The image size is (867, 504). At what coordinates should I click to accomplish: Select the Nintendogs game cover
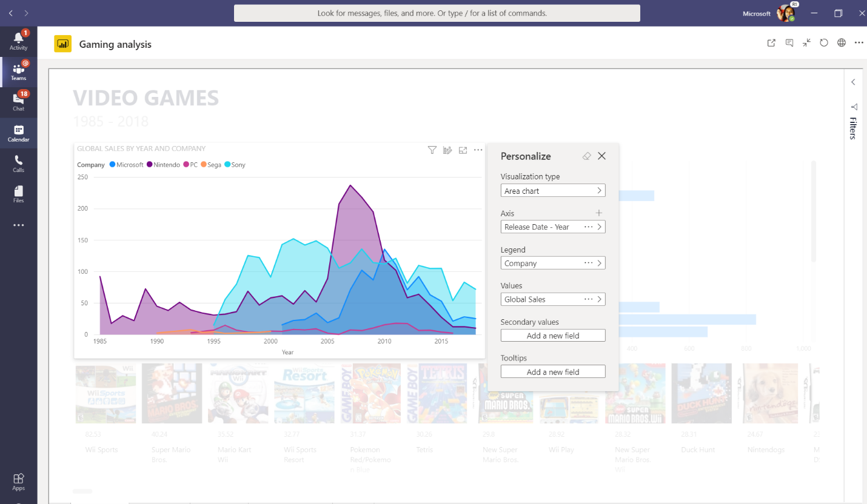tap(768, 393)
